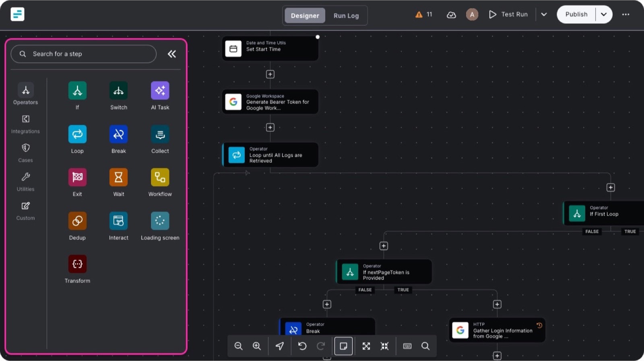Select the If operator step

point(77,91)
